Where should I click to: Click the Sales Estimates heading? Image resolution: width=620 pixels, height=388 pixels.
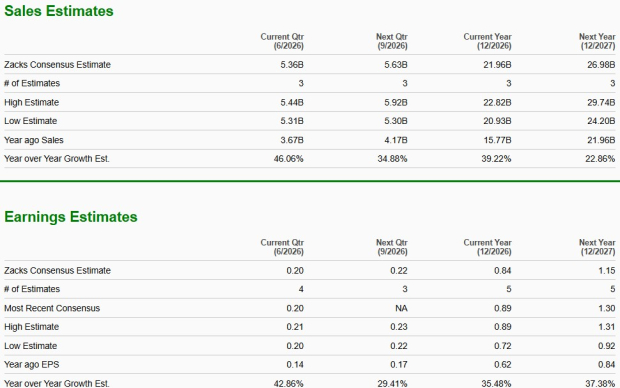tap(59, 11)
